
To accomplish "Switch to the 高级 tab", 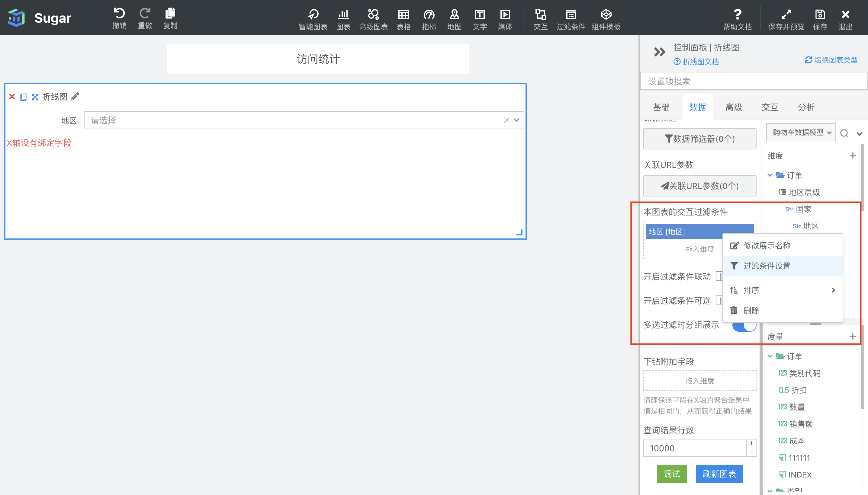I will click(x=734, y=107).
